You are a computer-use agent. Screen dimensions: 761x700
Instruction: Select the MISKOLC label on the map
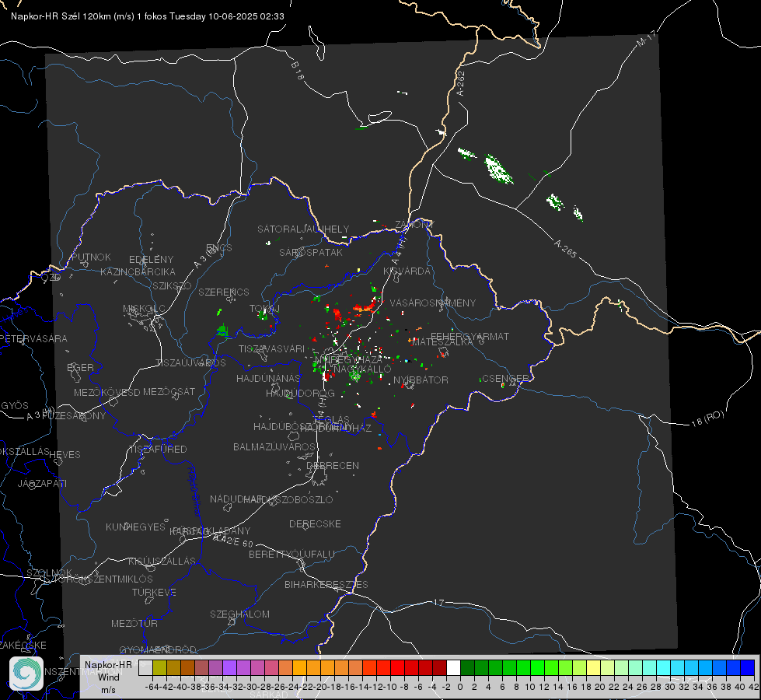[x=144, y=309]
